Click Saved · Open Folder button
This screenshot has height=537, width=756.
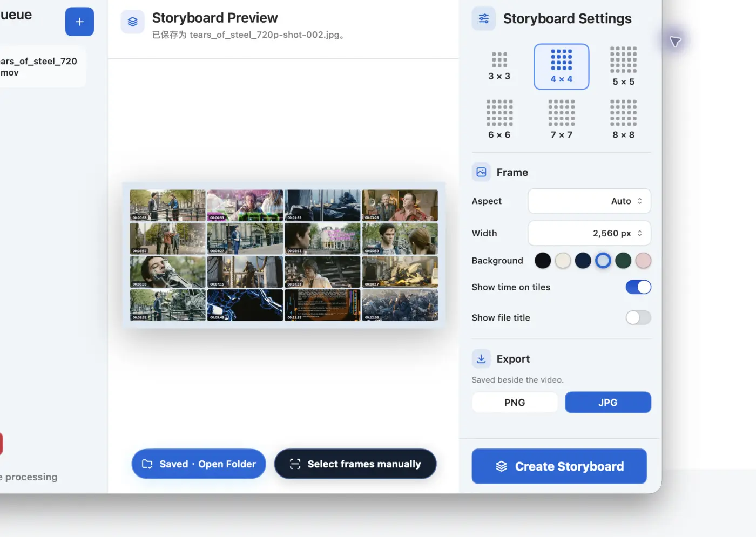pyautogui.click(x=199, y=464)
